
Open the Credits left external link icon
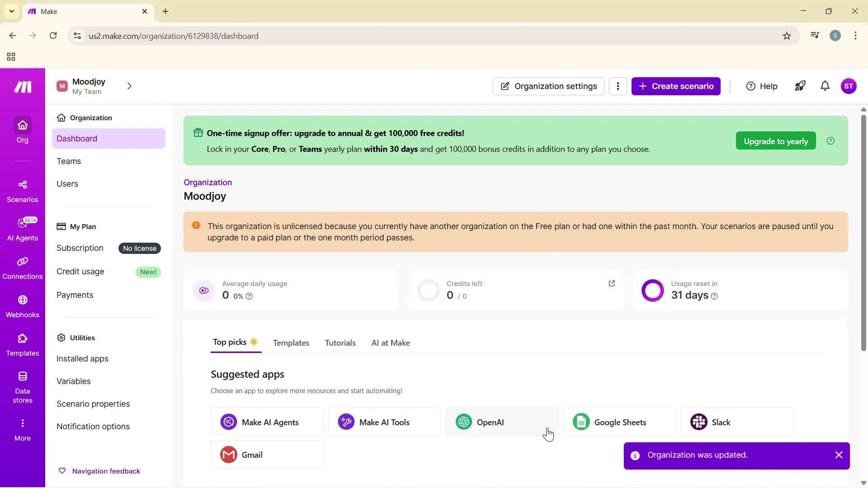[x=612, y=283]
